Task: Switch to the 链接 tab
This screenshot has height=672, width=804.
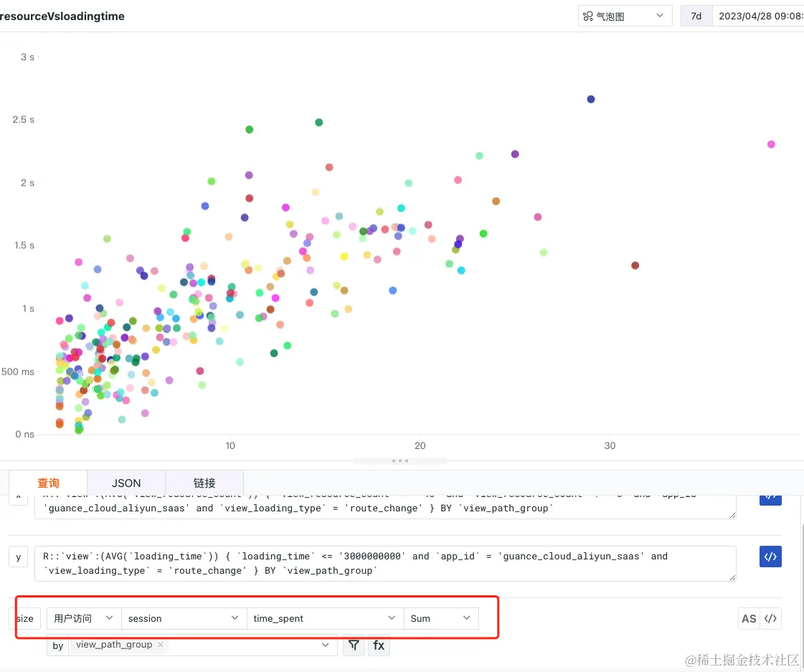Action: pos(204,483)
